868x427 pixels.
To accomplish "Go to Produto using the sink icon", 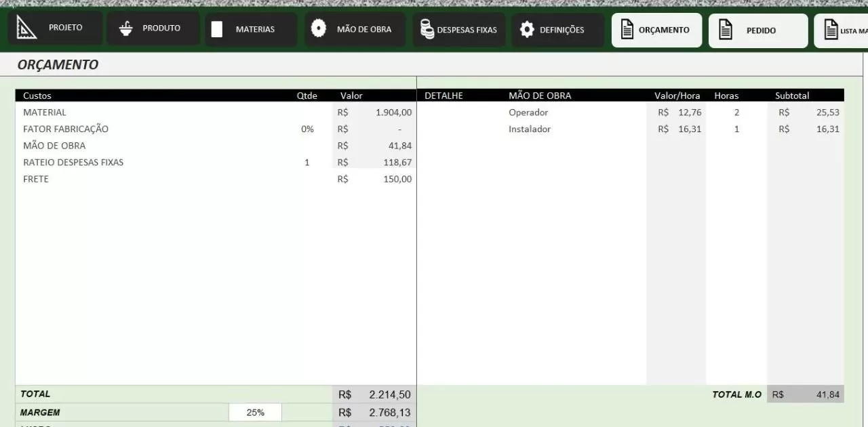I will (125, 28).
